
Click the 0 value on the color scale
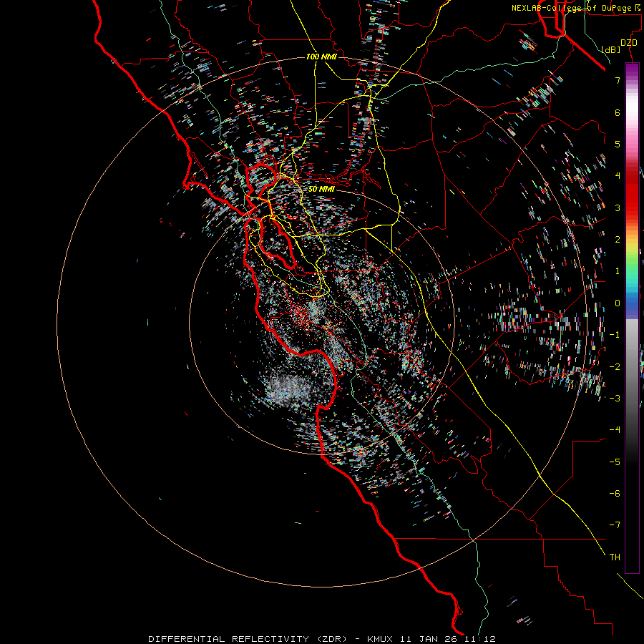[618, 303]
